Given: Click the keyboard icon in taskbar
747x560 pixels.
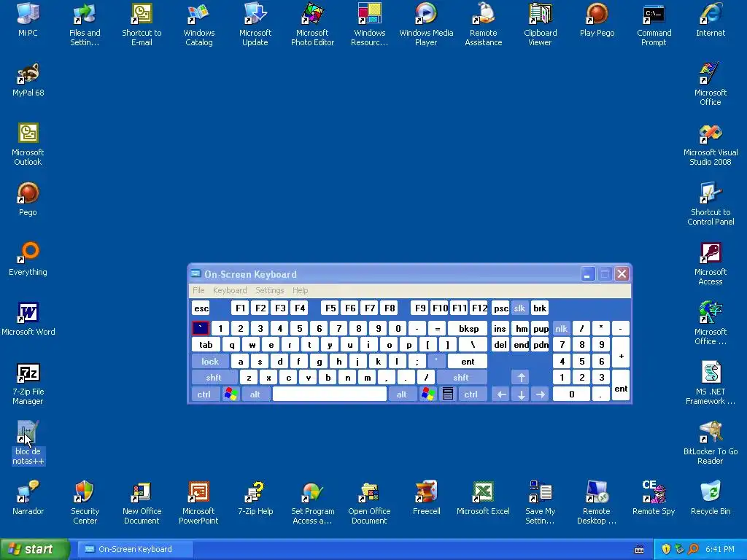Looking at the screenshot, I should click(x=639, y=550).
